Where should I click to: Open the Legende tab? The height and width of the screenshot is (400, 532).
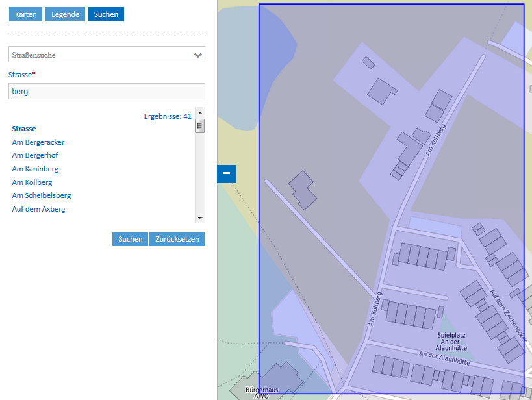click(65, 14)
